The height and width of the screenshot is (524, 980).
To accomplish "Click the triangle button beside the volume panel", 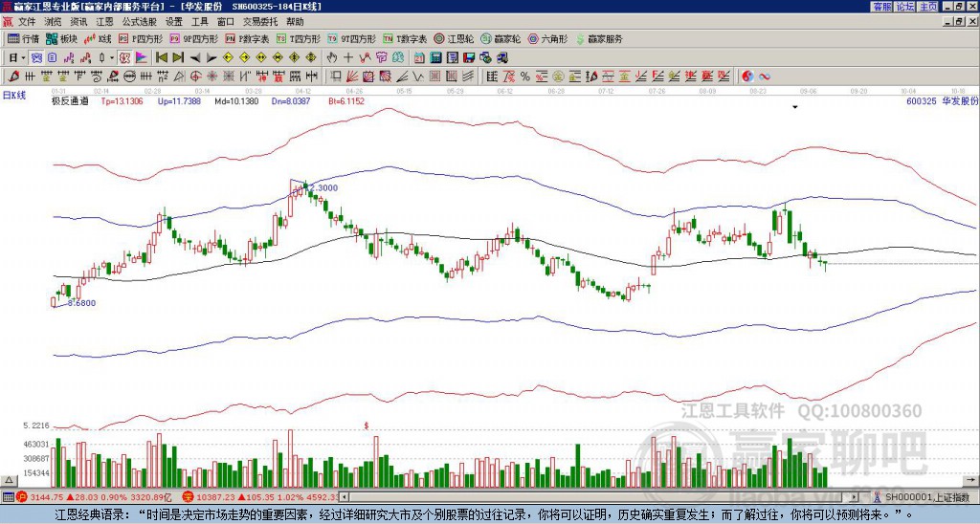I will coord(9,480).
